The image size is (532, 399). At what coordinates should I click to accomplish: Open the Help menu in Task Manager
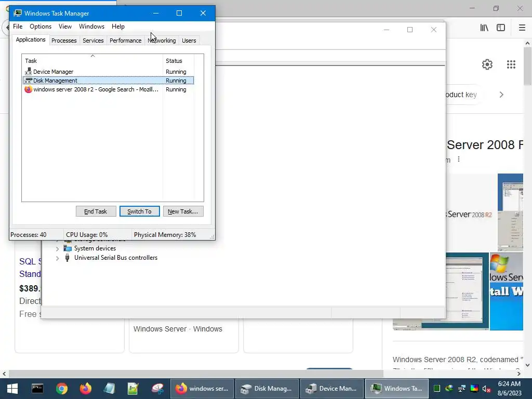(x=118, y=26)
